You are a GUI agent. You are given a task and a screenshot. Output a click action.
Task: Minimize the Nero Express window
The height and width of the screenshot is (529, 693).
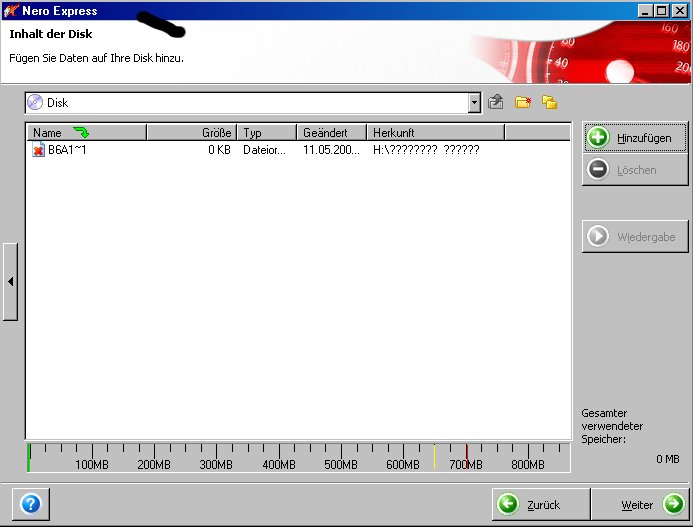(x=645, y=11)
